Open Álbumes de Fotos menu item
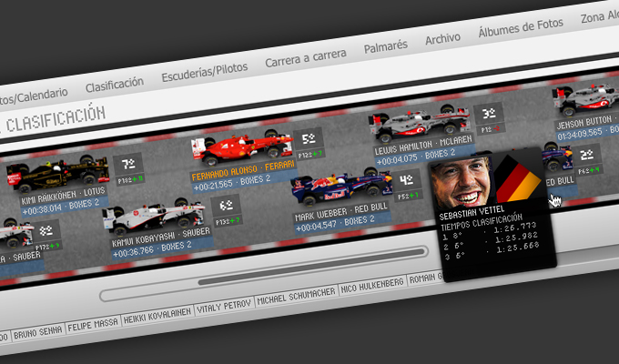Viewport: 619px width, 364px height. 521,27
